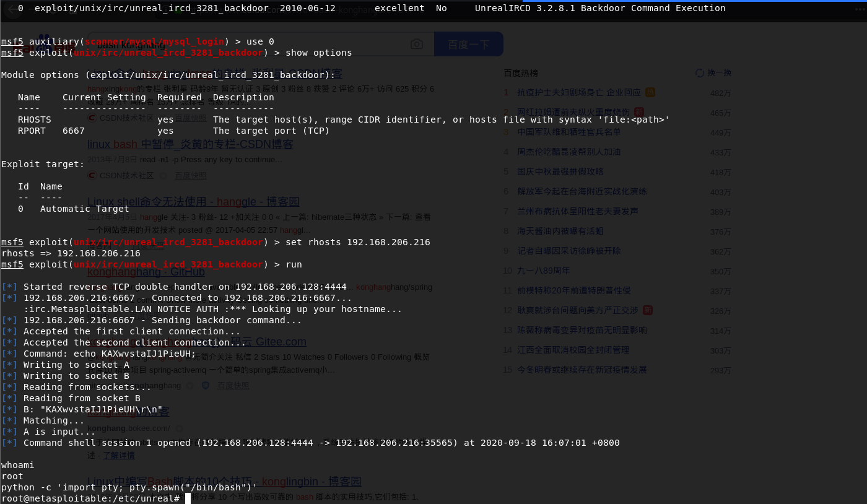The width and height of the screenshot is (867, 504).
Task: Click the 'Exploit target:' heading
Action: point(43,164)
